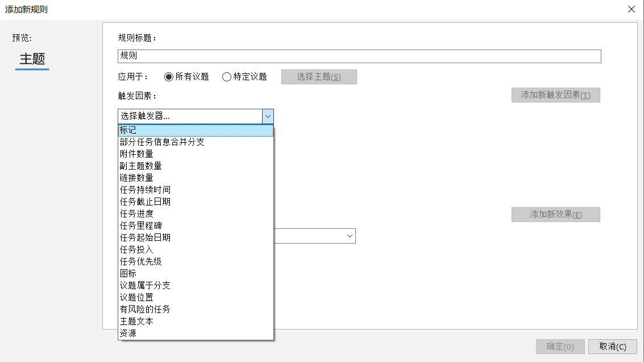Click the 选择主题 button
The image size is (644, 362).
[x=319, y=76]
